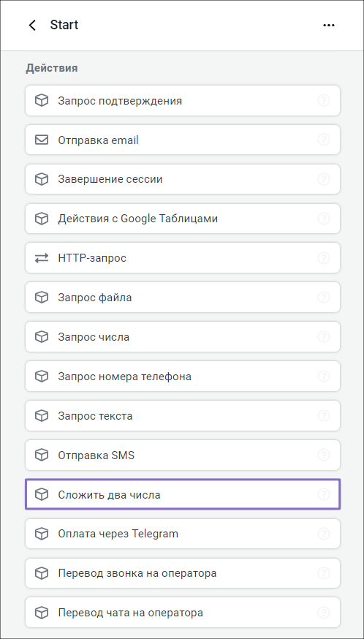Screen dimensions: 364x639
Task: Open the three-dots more options menu
Action: 328,26
